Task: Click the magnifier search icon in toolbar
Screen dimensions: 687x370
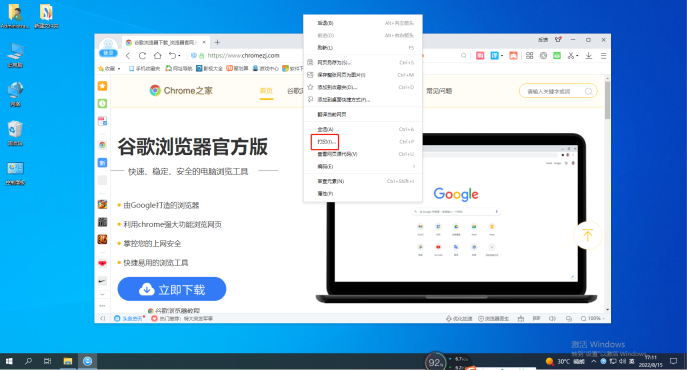Action: pos(464,56)
